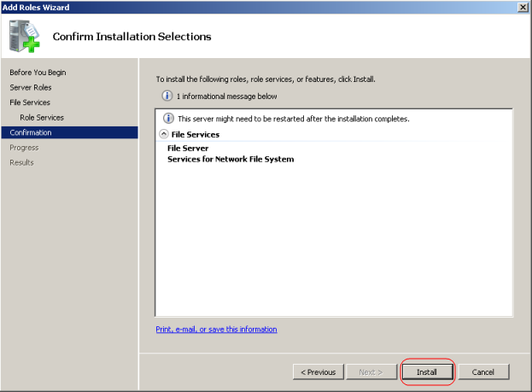Click info icon beside '1 informational message below'

[x=167, y=97]
